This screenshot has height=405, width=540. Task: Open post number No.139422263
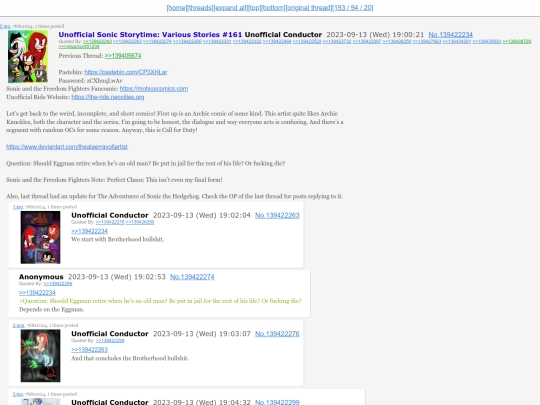277,215
